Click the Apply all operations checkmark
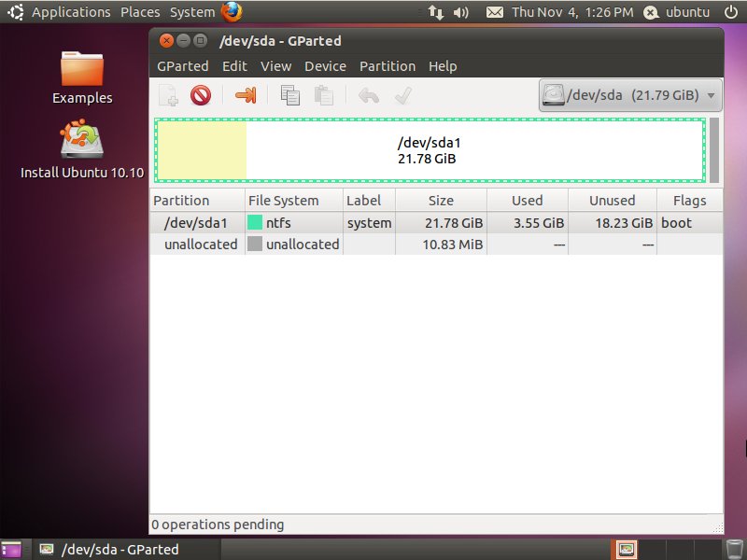Viewport: 747px width, 560px height. coord(403,96)
